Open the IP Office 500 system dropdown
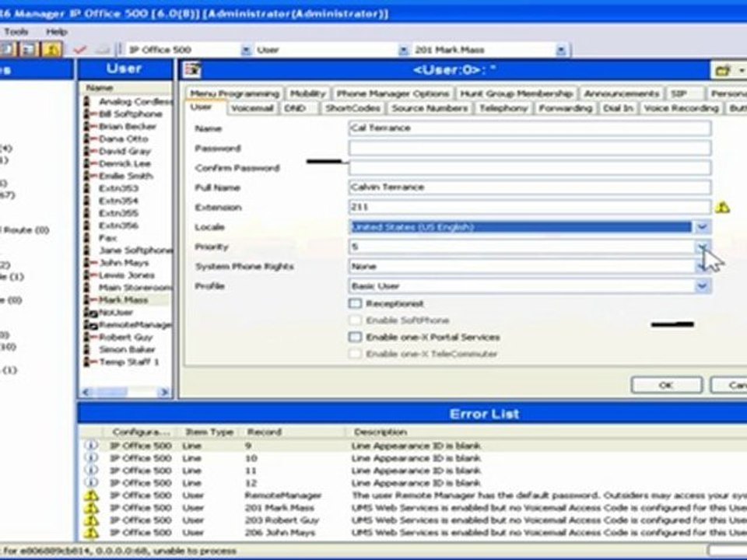This screenshot has height=560, width=747. tap(246, 50)
